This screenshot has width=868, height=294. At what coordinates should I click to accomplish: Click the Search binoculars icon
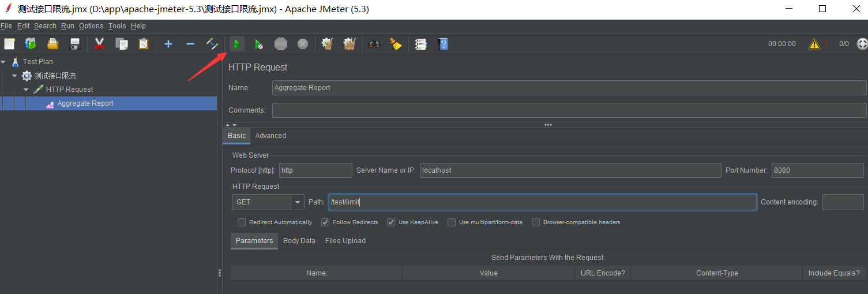374,44
